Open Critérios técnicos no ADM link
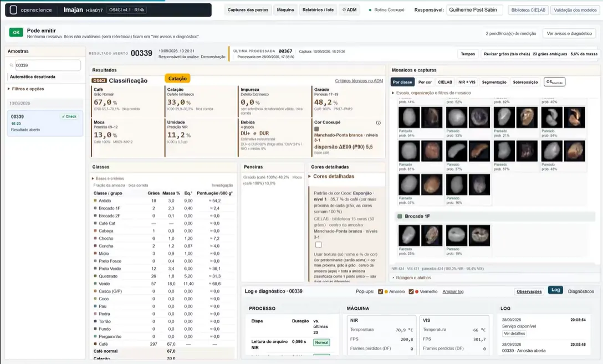This screenshot has width=603, height=364. [x=359, y=81]
